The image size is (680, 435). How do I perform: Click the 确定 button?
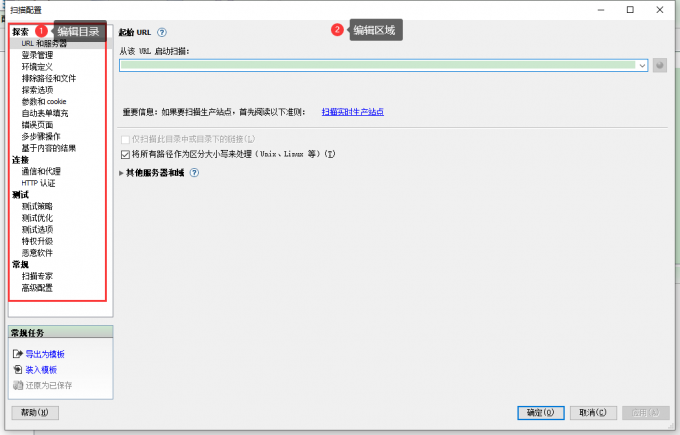[534, 412]
